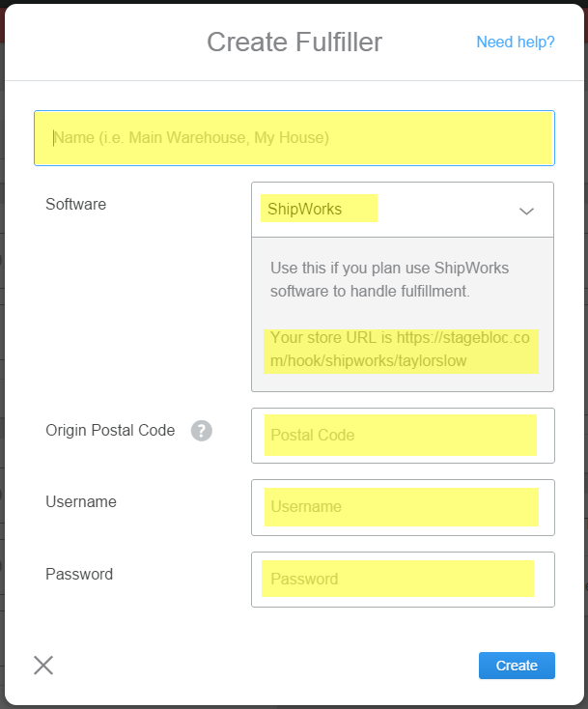Click the Origin Postal Code label
Image resolution: width=588 pixels, height=709 pixels.
click(x=110, y=430)
